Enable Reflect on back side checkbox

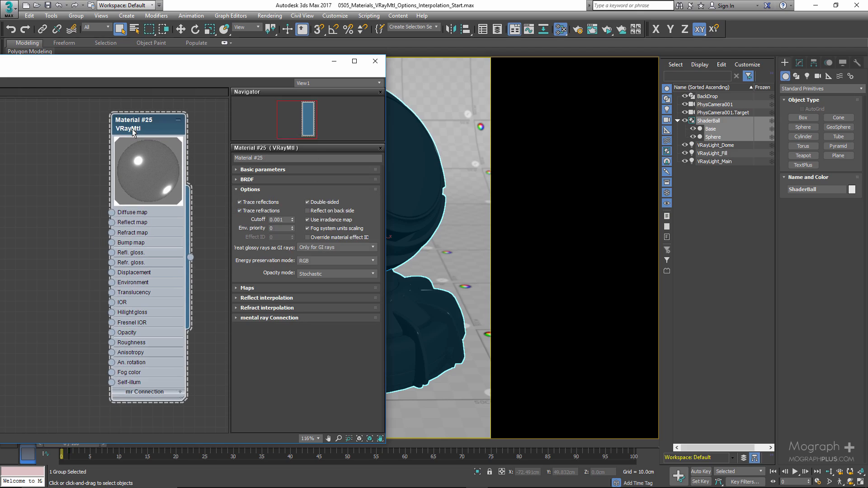coord(307,211)
